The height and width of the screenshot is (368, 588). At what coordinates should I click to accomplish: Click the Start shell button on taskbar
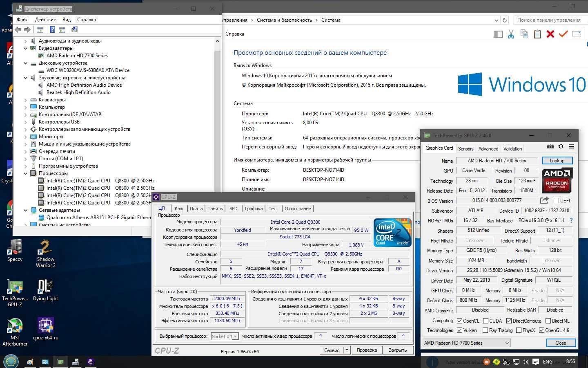click(11, 361)
